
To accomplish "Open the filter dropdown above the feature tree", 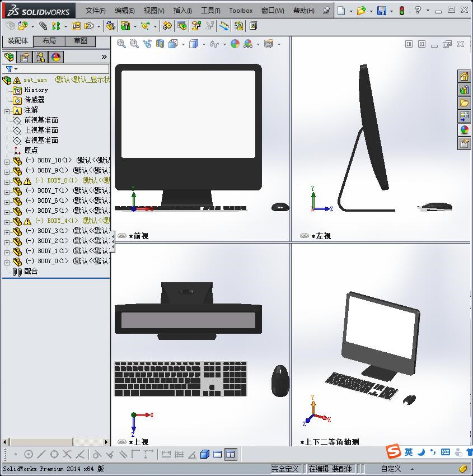I will (x=15, y=69).
